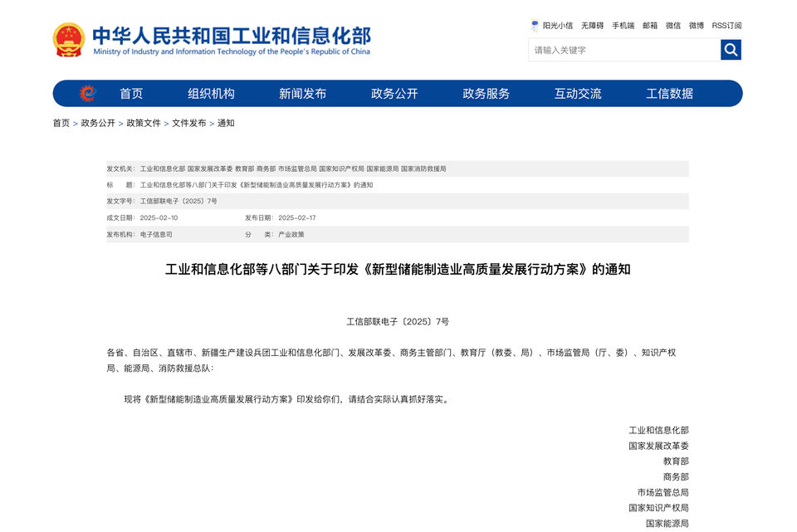This screenshot has height=532, width=797.
Task: Click signature line 工业和信息化部
Action: pos(658,431)
